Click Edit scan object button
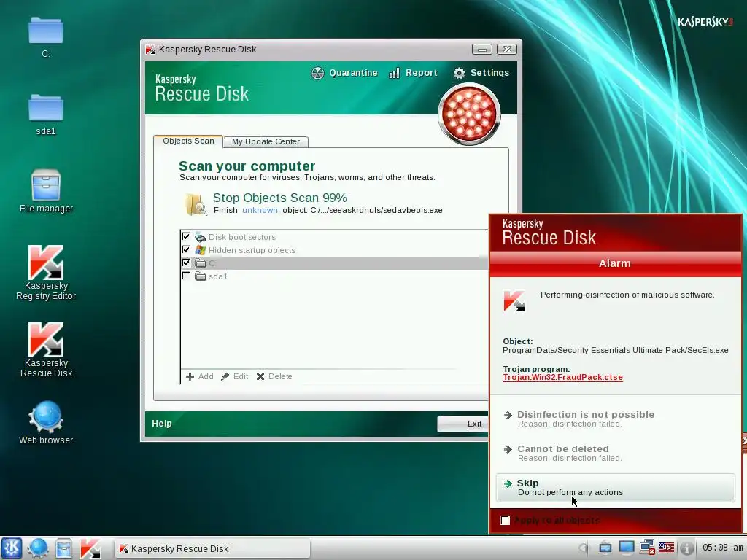747x560 pixels. tap(234, 376)
